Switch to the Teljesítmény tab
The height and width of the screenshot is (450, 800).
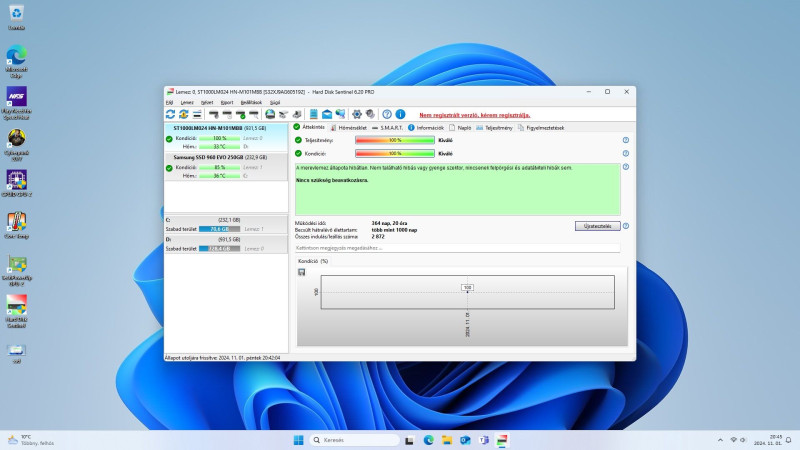pos(494,128)
